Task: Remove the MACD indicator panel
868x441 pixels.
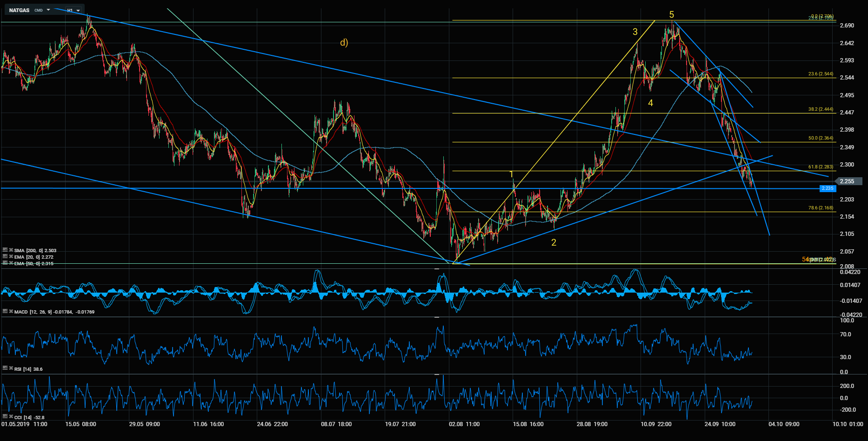Action: [11, 311]
